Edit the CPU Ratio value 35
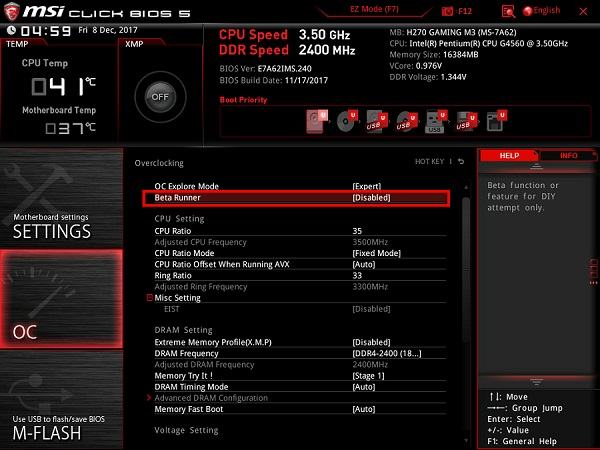600x450 pixels. tap(357, 231)
